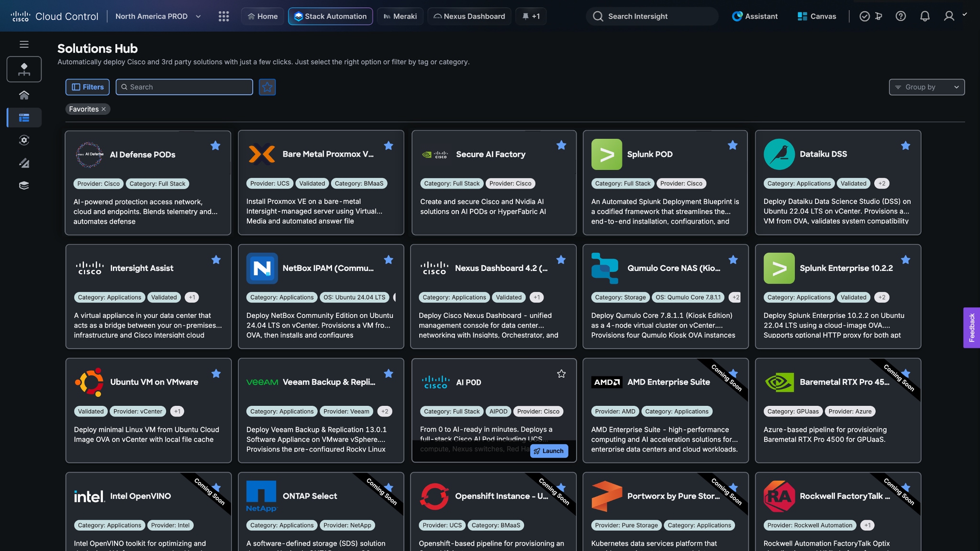The height and width of the screenshot is (551, 980).
Task: Click 'Provider: Pure Storage' tag
Action: pos(626,525)
